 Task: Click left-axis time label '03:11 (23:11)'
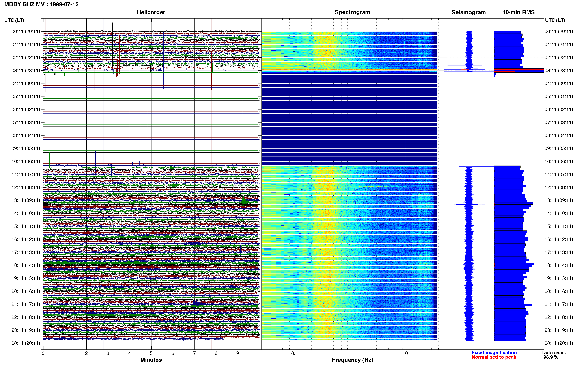tap(26, 71)
